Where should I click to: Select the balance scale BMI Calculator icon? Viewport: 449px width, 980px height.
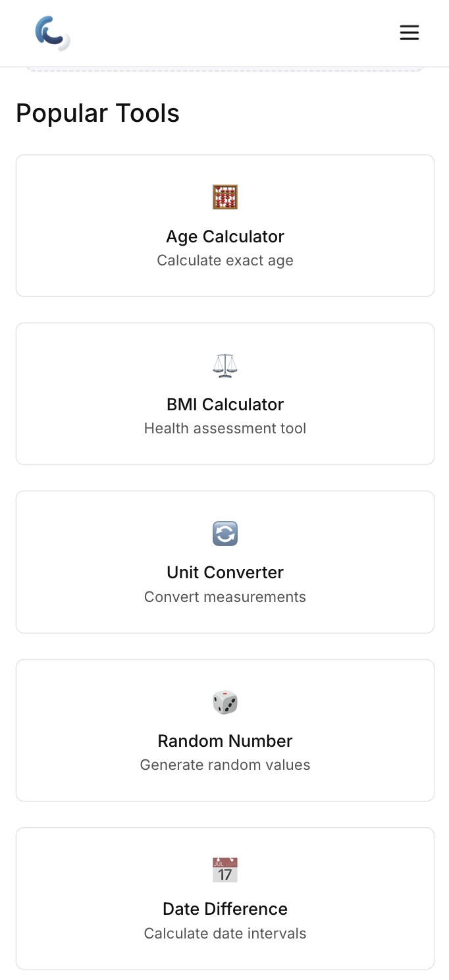(225, 365)
